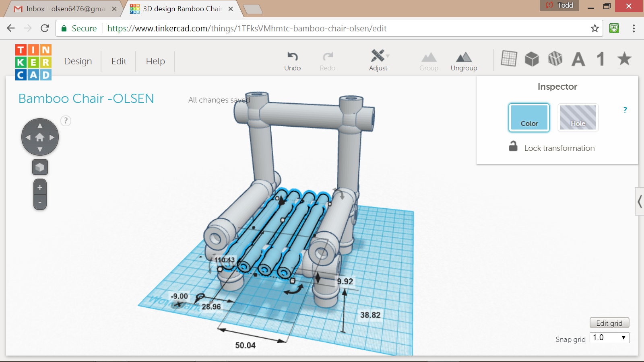The height and width of the screenshot is (362, 644).
Task: Toggle Lock transformation padlock
Action: [x=513, y=146]
